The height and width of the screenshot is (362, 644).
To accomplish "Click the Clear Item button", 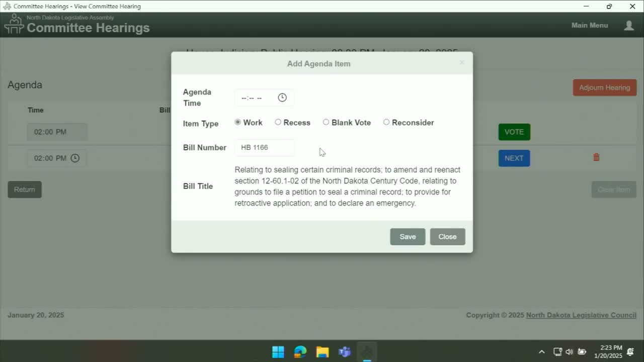I will [614, 190].
